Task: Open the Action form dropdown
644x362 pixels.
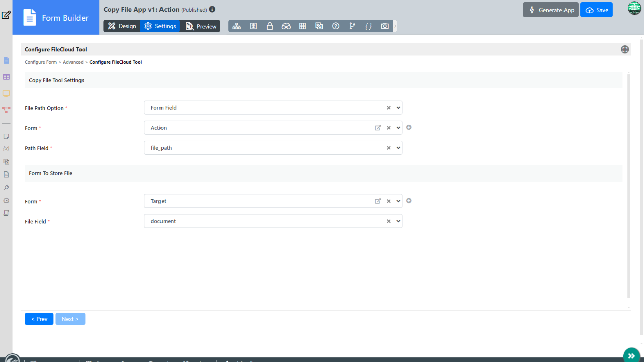Action: (x=398, y=128)
